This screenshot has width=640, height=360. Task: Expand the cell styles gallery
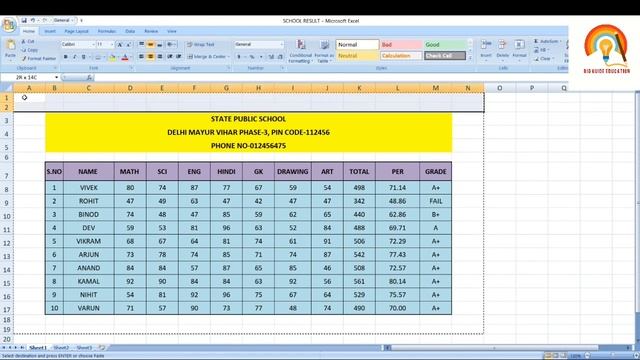[470, 58]
